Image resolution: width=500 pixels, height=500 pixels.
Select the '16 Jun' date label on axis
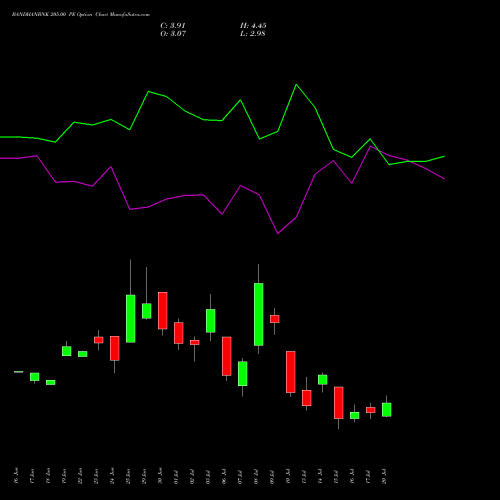click(17, 476)
